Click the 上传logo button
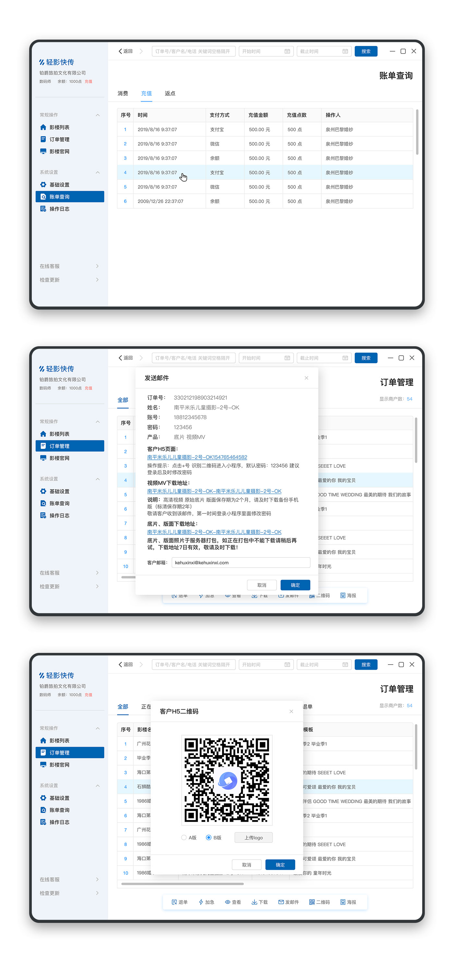454x980 pixels. click(x=253, y=837)
